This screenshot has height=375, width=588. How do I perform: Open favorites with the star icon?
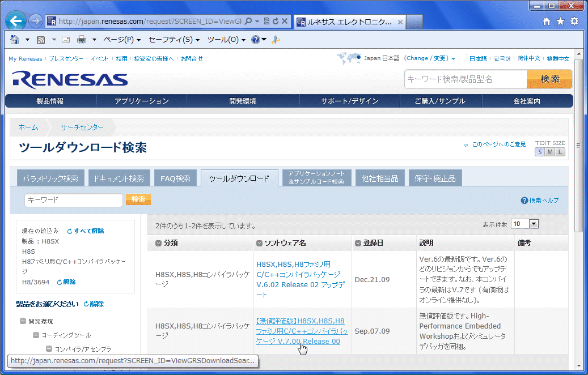560,22
